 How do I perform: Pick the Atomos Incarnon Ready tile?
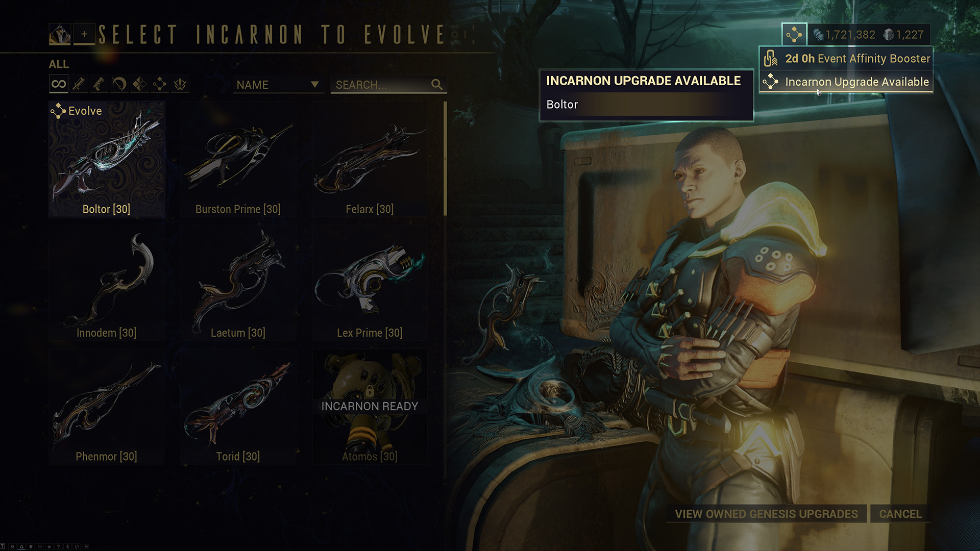tap(370, 407)
